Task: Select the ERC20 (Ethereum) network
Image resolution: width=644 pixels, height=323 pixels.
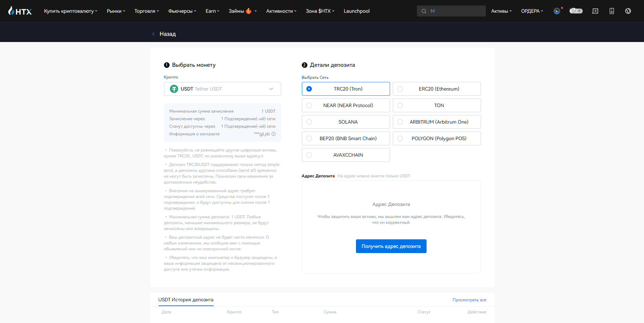Action: 437,89
